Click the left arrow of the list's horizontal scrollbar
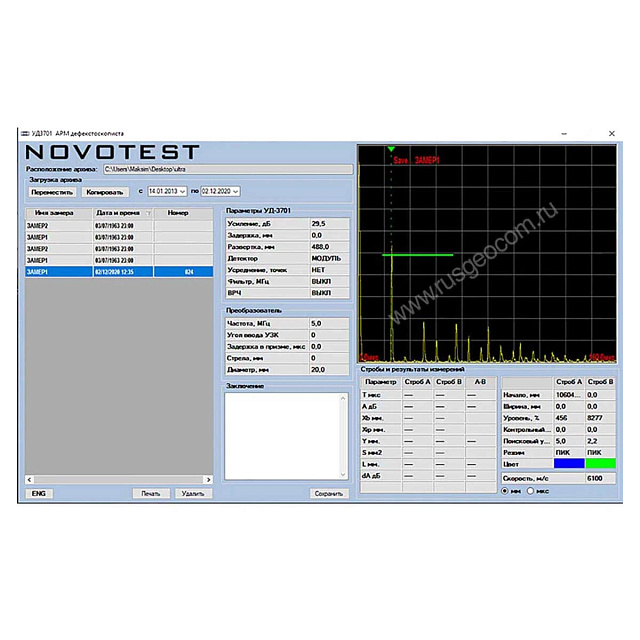Image resolution: width=640 pixels, height=640 pixels. click(29, 479)
